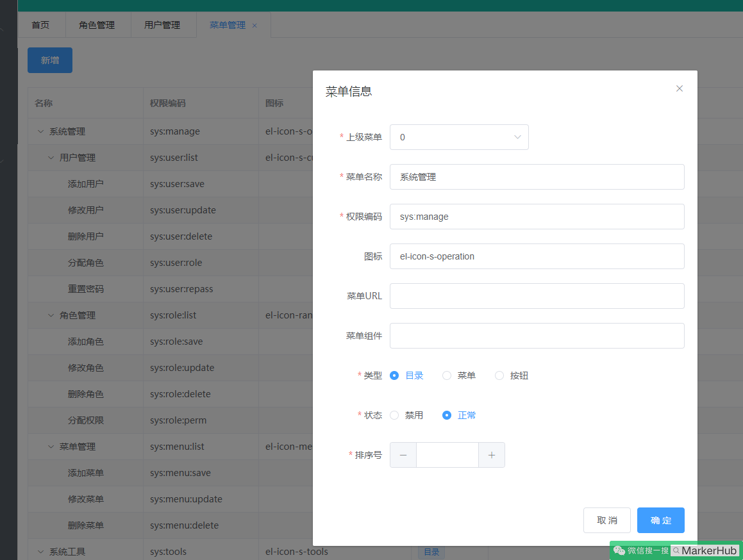This screenshot has height=560, width=743.
Task: Confirm the dialog with 确定
Action: pyautogui.click(x=660, y=520)
